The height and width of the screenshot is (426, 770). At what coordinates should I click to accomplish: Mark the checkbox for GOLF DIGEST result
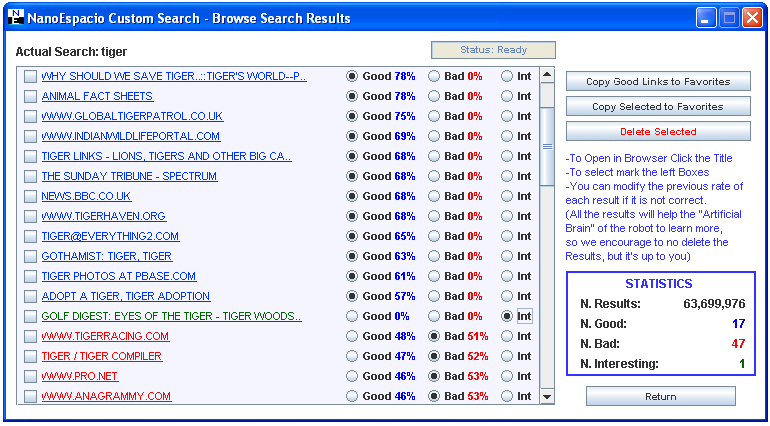point(30,316)
